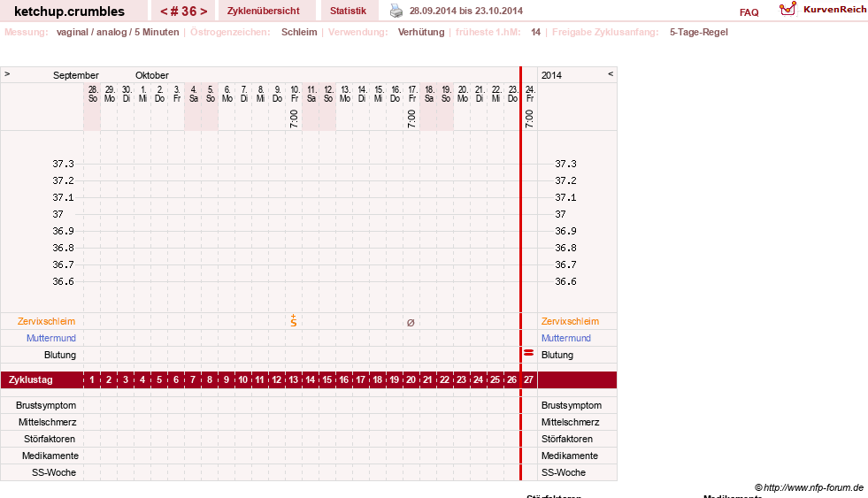Screen dimensions: 868x498
Task: Click the right Muttermund label
Action: (x=565, y=338)
